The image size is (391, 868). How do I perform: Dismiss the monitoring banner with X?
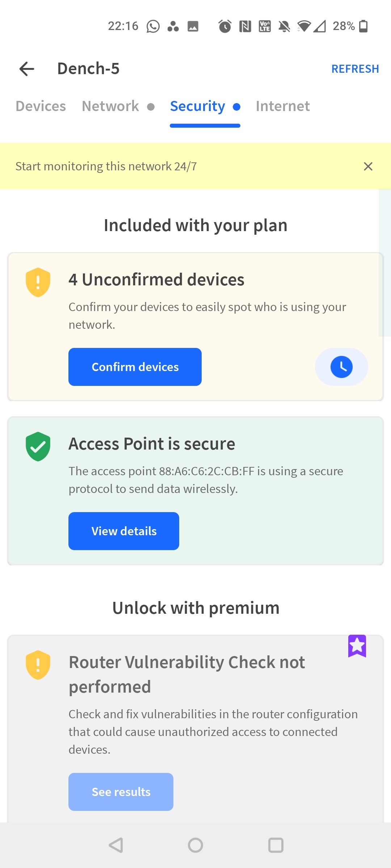(368, 166)
